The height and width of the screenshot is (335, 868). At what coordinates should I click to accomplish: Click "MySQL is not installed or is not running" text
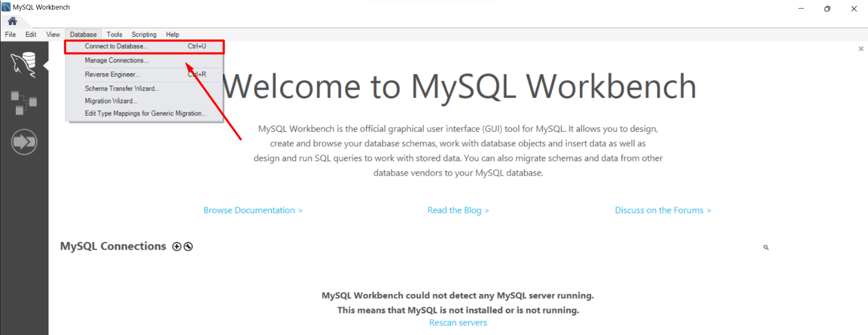point(458,310)
